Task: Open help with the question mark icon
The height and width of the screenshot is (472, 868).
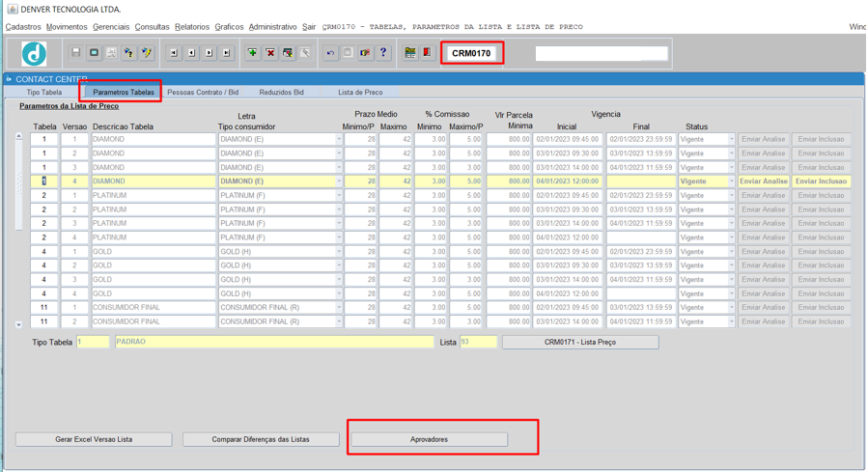Action: pyautogui.click(x=383, y=52)
